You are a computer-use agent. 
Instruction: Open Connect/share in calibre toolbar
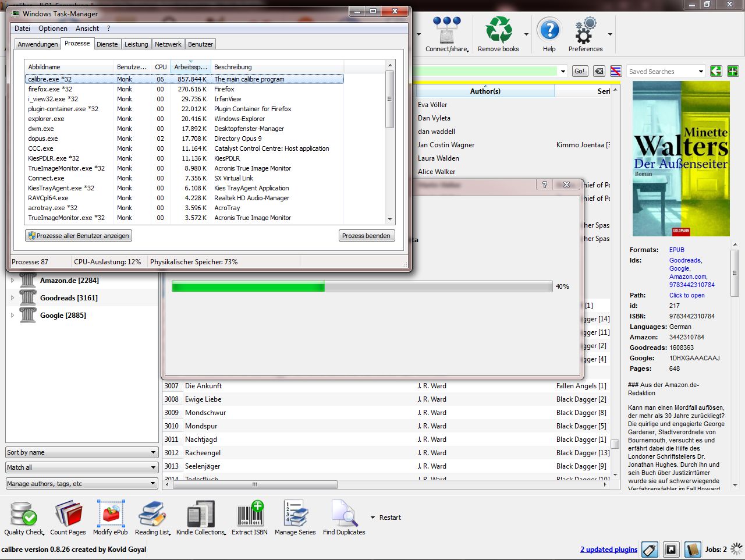(x=446, y=34)
